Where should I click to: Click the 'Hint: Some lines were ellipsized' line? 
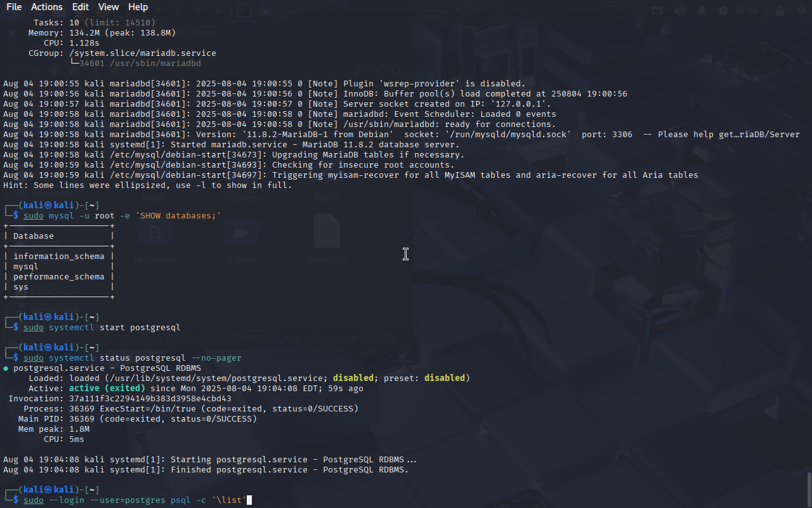tap(148, 185)
